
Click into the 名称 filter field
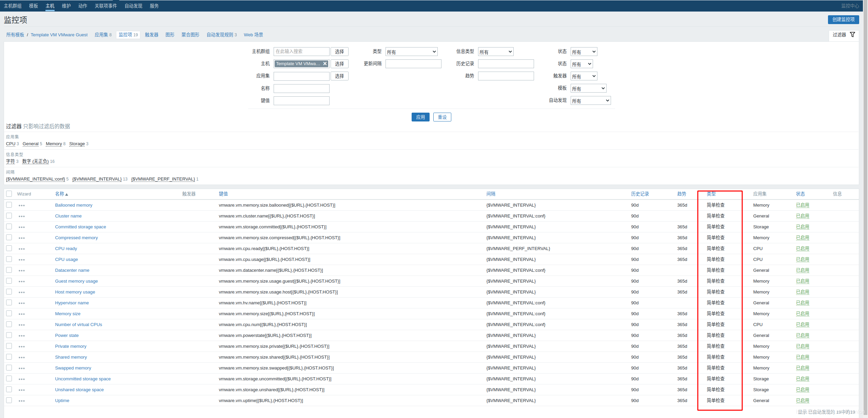tap(301, 89)
